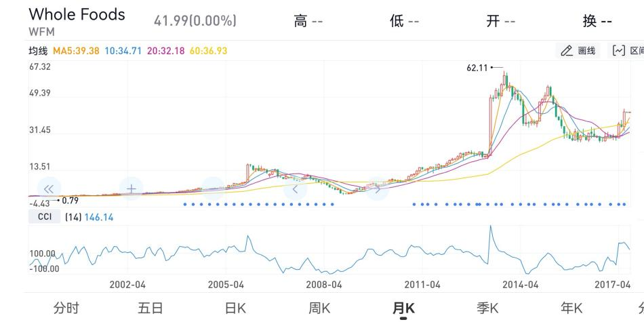The height and width of the screenshot is (322, 644).
Task: Click the MA5 orange indicator value
Action: click(x=76, y=51)
